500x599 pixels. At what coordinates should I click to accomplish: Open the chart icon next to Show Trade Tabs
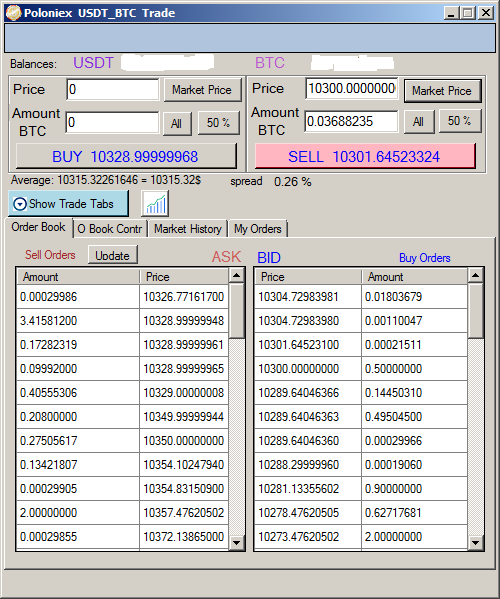tap(156, 204)
